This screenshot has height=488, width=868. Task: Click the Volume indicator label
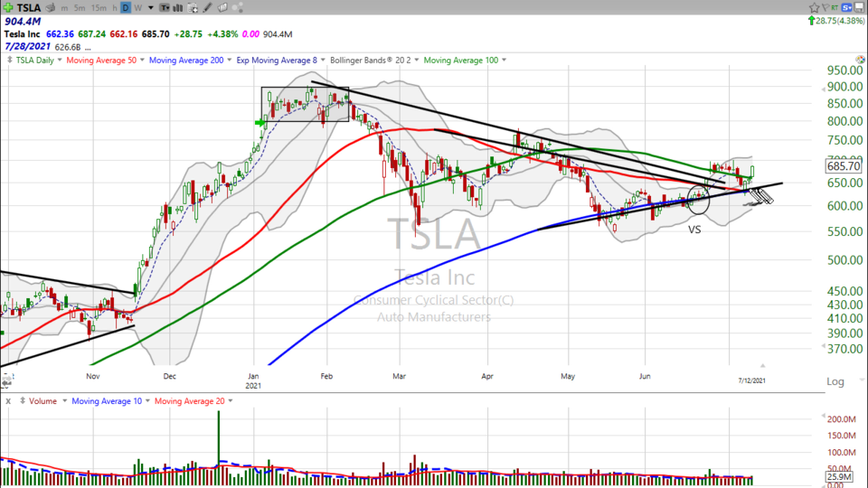(x=43, y=401)
